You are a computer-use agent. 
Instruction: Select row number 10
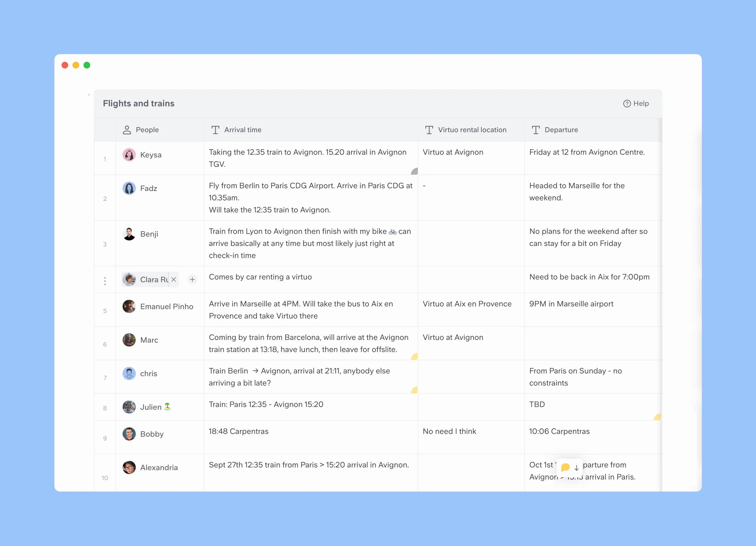(105, 478)
